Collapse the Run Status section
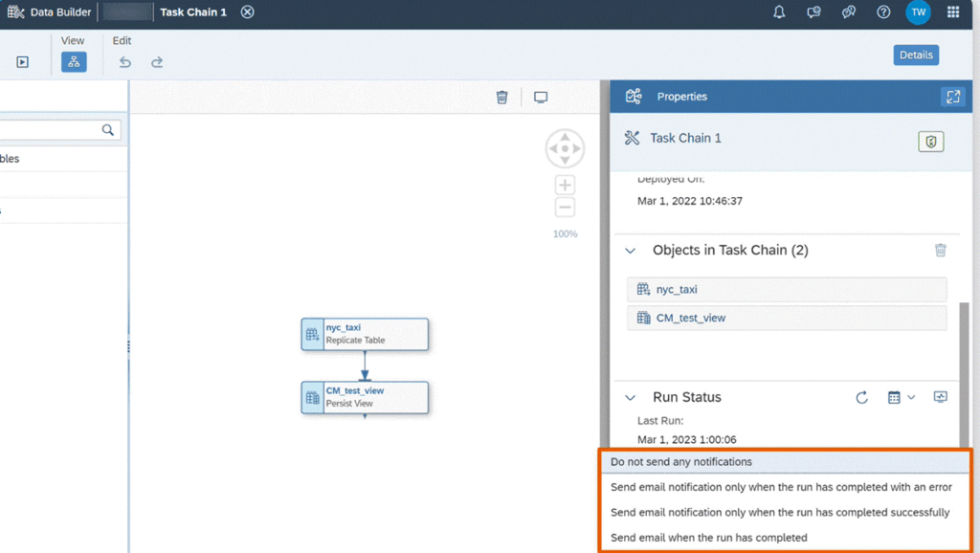Image resolution: width=980 pixels, height=553 pixels. click(x=630, y=397)
